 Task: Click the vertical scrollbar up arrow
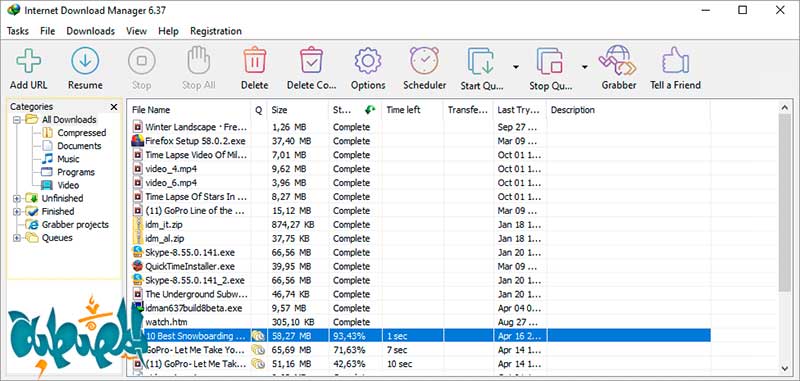coord(785,107)
